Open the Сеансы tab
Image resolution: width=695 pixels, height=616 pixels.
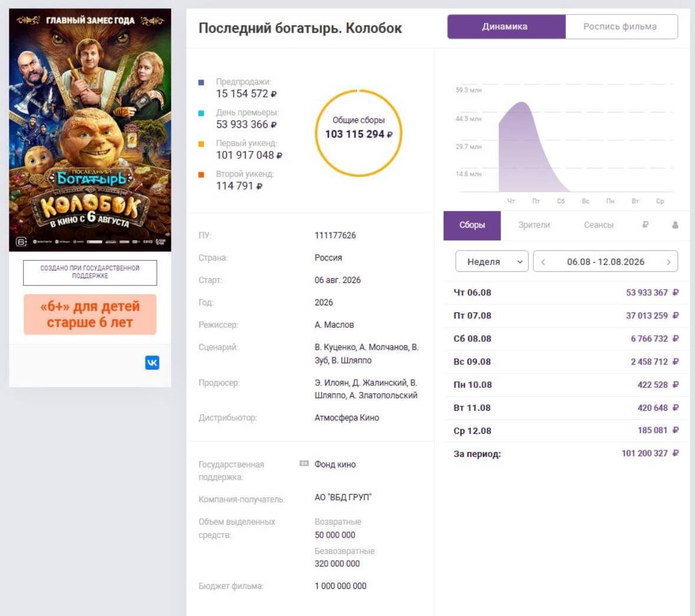(598, 225)
